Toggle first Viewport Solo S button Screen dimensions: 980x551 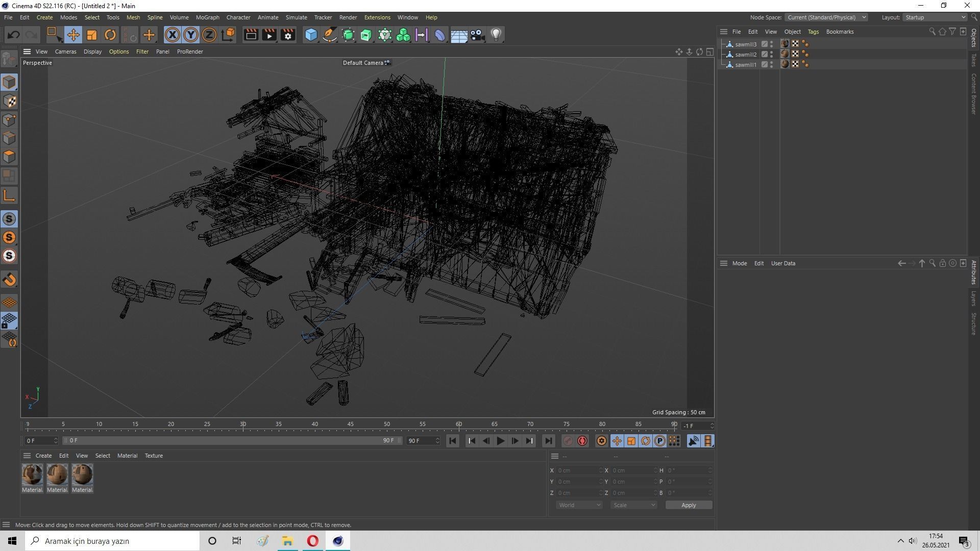9,219
